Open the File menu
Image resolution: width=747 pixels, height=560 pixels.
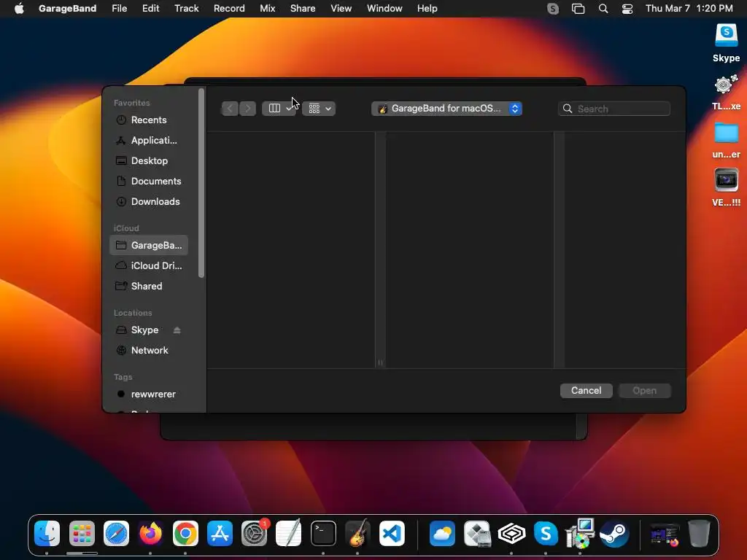(x=119, y=9)
